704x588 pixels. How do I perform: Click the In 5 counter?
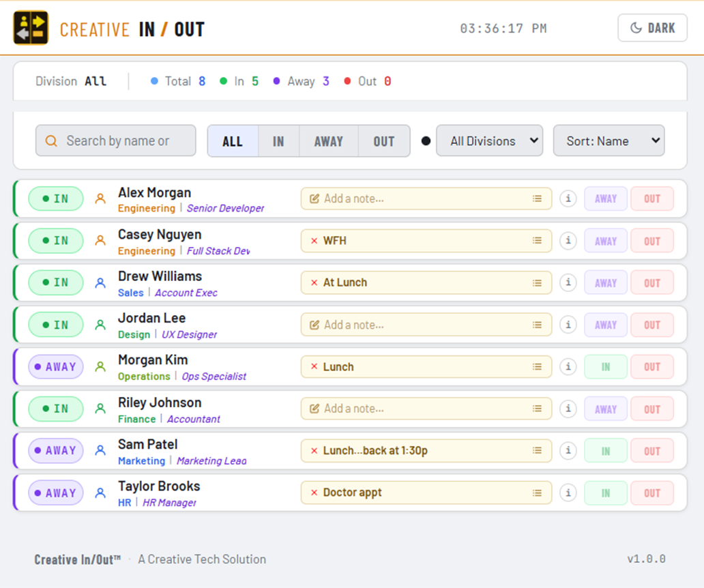[x=239, y=81]
